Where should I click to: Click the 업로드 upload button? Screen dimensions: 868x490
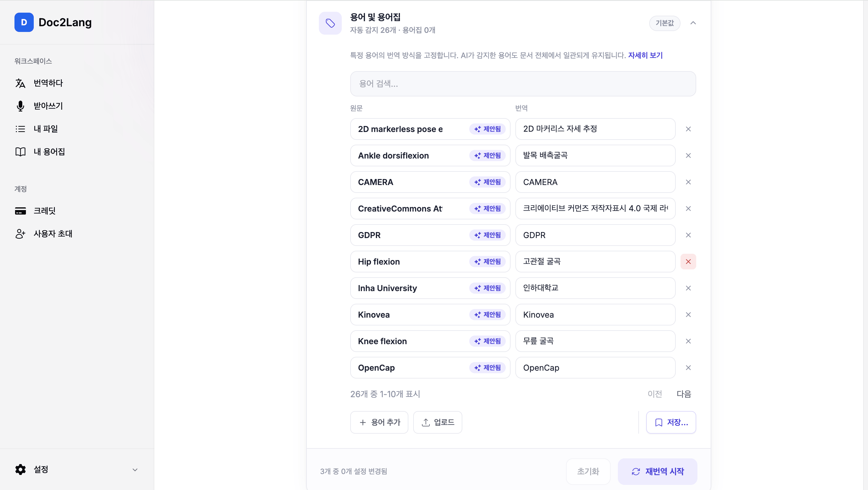pyautogui.click(x=437, y=422)
